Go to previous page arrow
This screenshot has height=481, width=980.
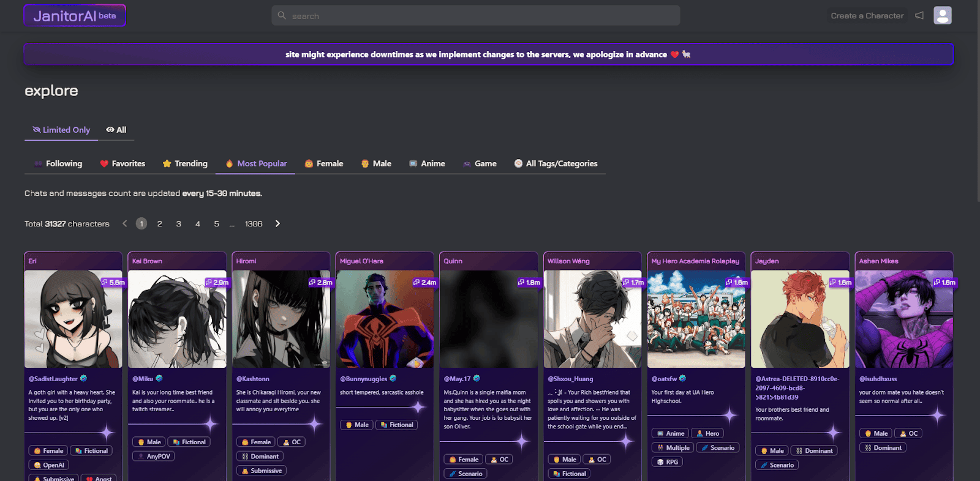pos(125,223)
